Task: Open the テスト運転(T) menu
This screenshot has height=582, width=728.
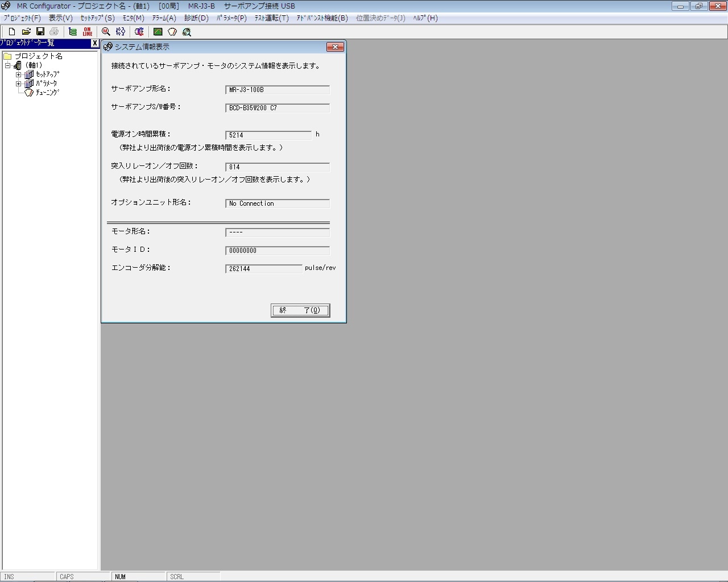Action: pos(271,18)
